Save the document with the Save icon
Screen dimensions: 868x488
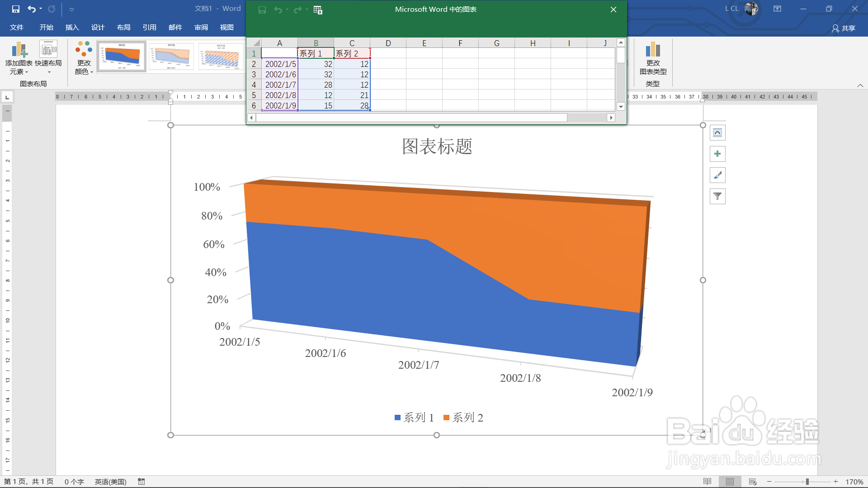[16, 9]
